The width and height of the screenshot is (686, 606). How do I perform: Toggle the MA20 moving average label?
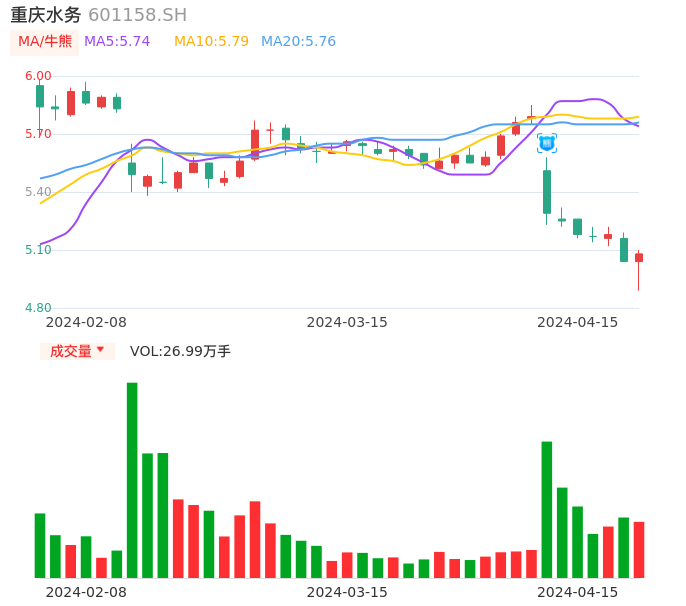[x=298, y=42]
